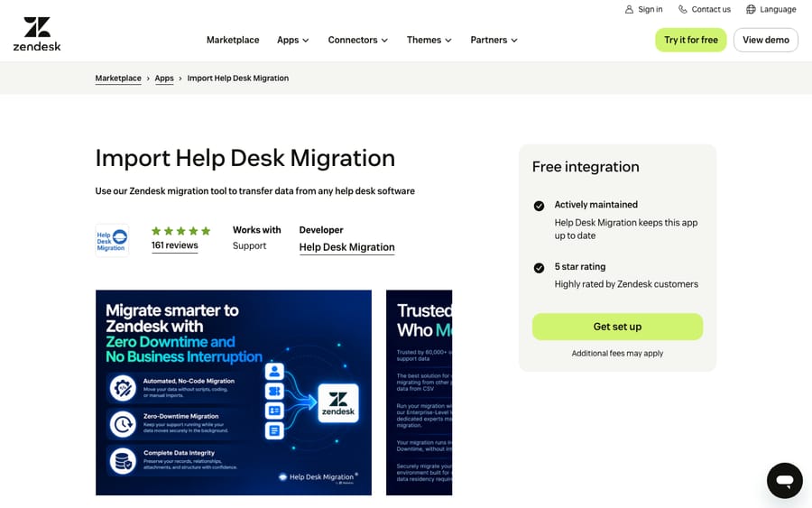
Task: Open the 161 reviews link
Action: [174, 245]
